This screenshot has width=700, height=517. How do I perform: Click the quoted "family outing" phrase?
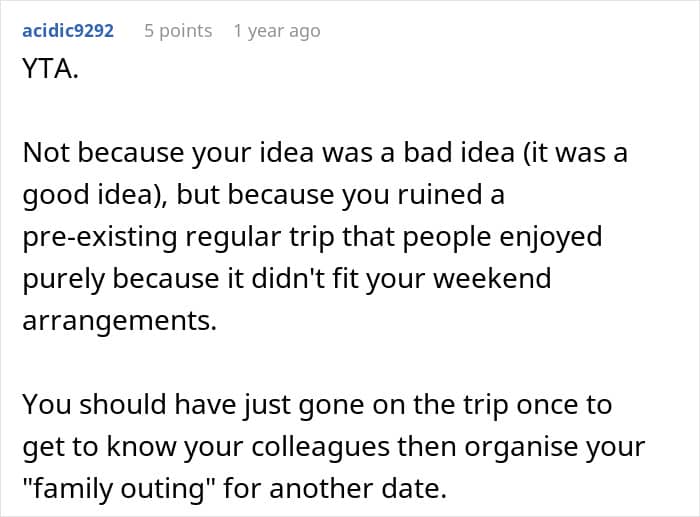pos(119,488)
